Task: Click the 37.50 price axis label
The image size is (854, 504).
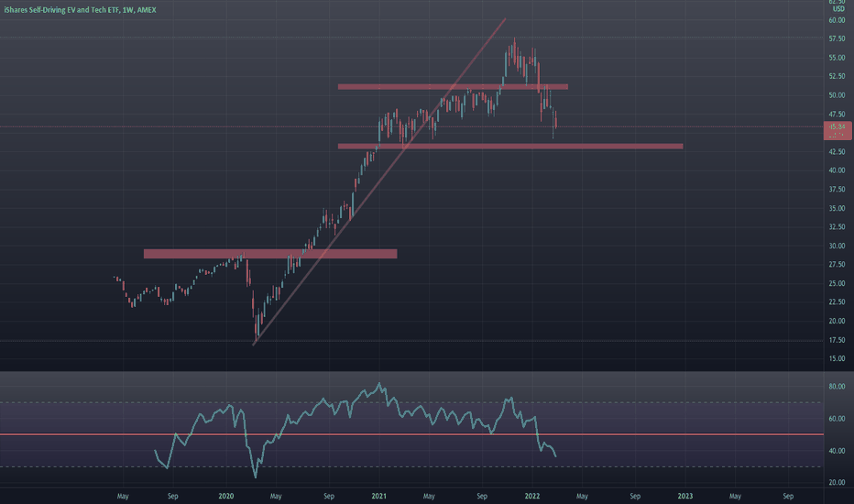Action: coord(837,190)
